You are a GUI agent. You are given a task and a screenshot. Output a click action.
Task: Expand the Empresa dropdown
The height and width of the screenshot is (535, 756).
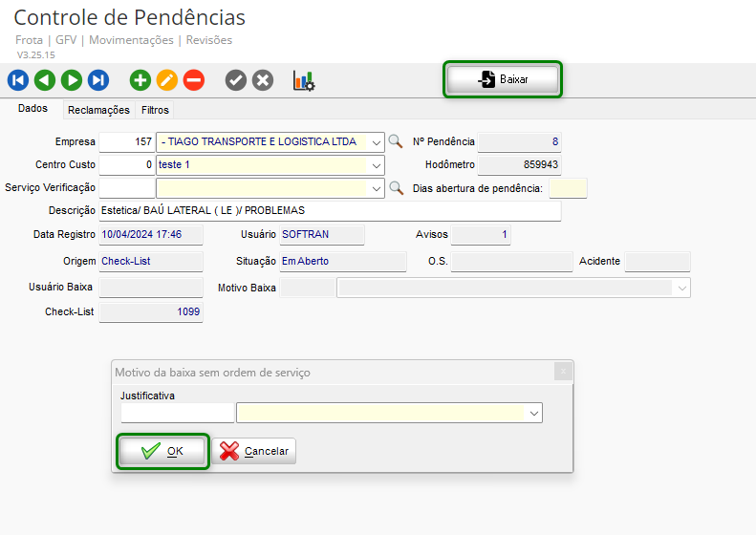pos(377,142)
